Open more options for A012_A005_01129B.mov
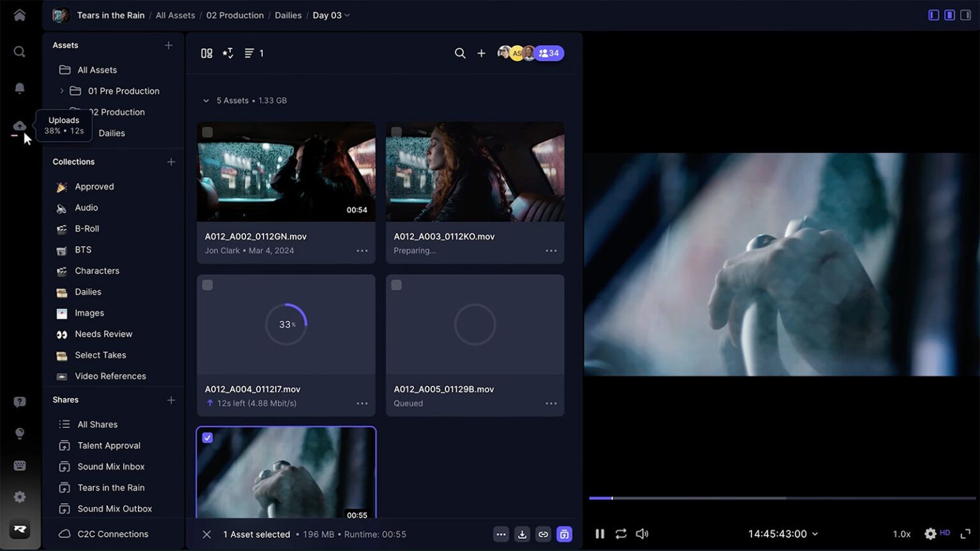 tap(551, 403)
